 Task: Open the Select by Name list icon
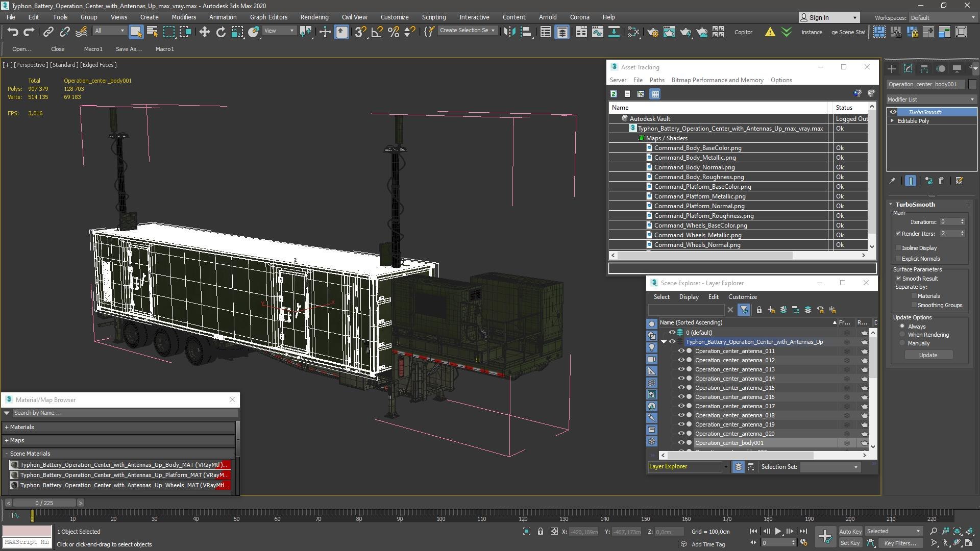coord(152,32)
